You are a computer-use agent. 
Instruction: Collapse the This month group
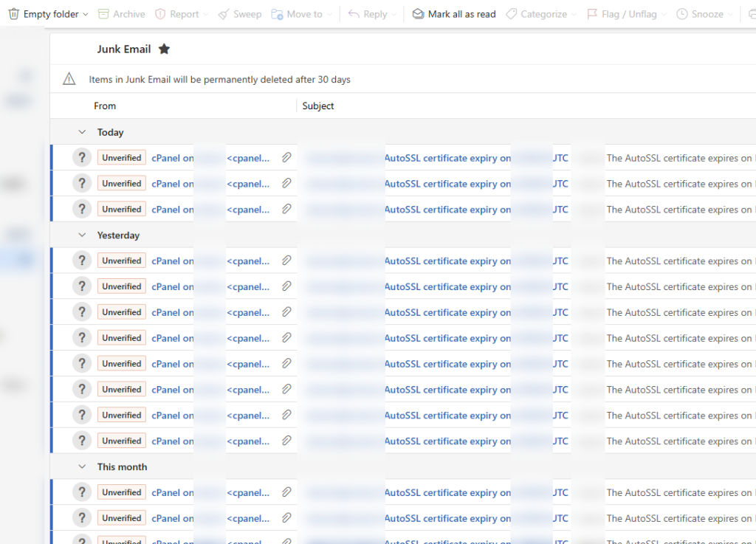tap(82, 467)
